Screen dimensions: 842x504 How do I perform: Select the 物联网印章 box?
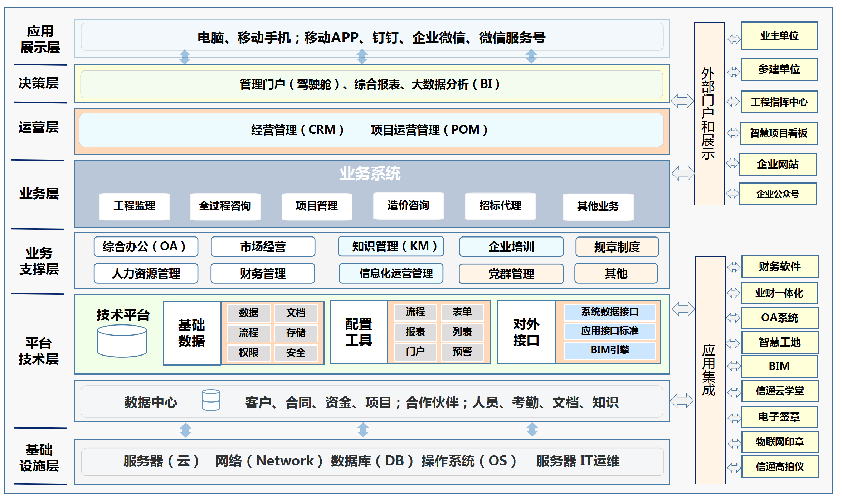coord(780,442)
